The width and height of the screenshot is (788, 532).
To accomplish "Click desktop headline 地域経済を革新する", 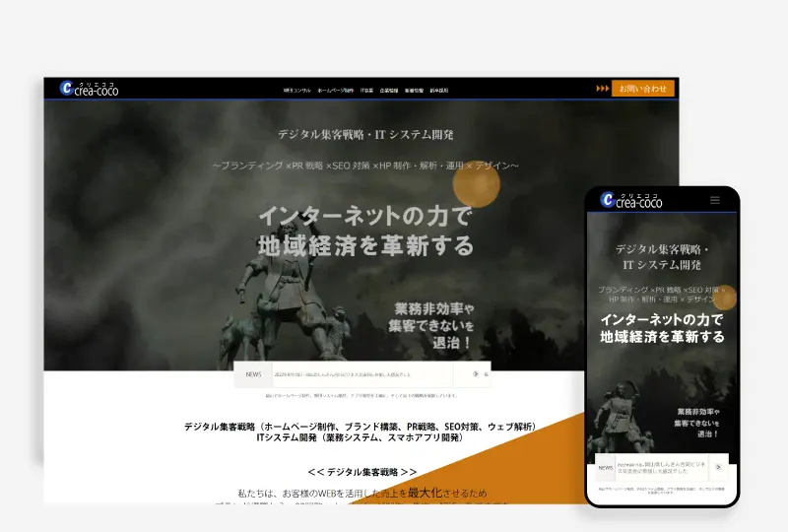I will (365, 246).
